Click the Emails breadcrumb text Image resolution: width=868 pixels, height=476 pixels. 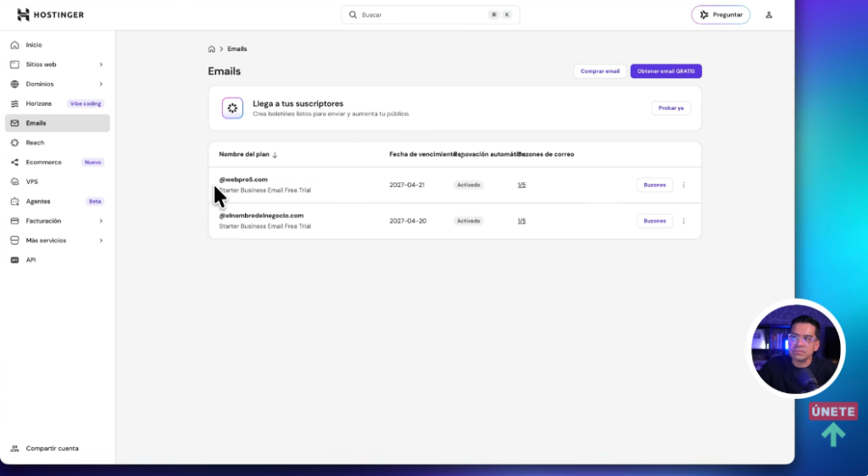tap(237, 49)
